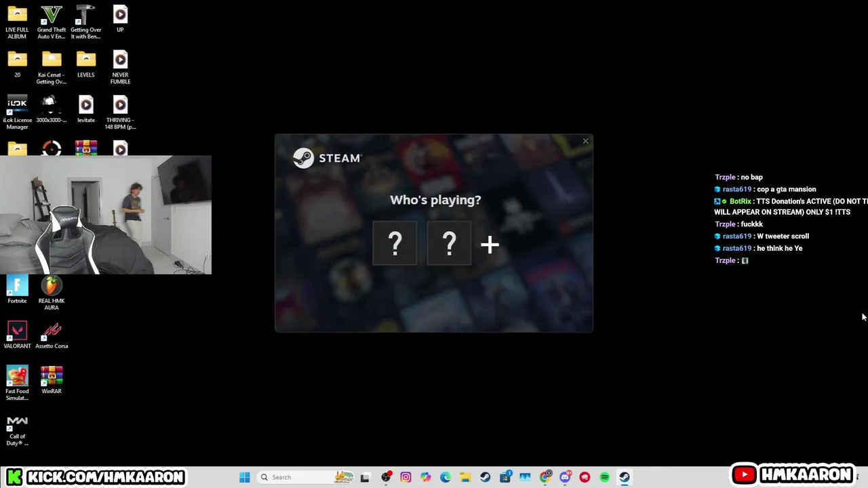Open the active Steam icon beside Spotify
The height and width of the screenshot is (488, 868).
625,477
